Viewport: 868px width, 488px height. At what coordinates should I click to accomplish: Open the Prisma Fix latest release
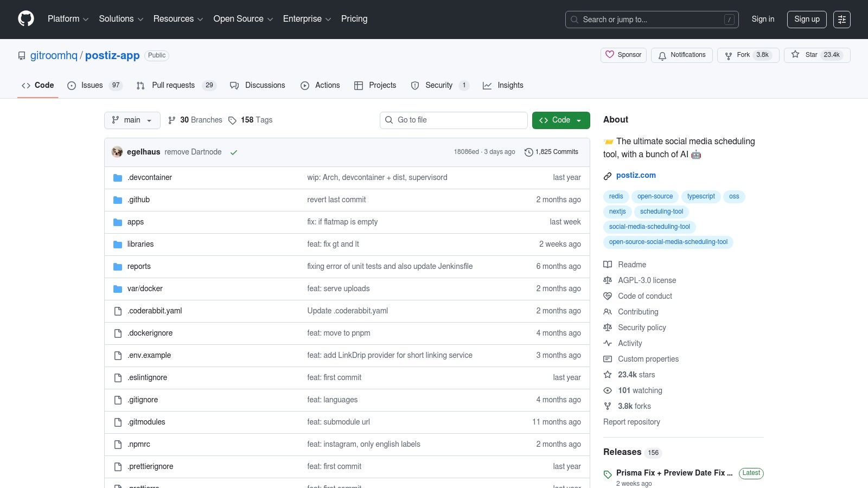click(x=674, y=473)
